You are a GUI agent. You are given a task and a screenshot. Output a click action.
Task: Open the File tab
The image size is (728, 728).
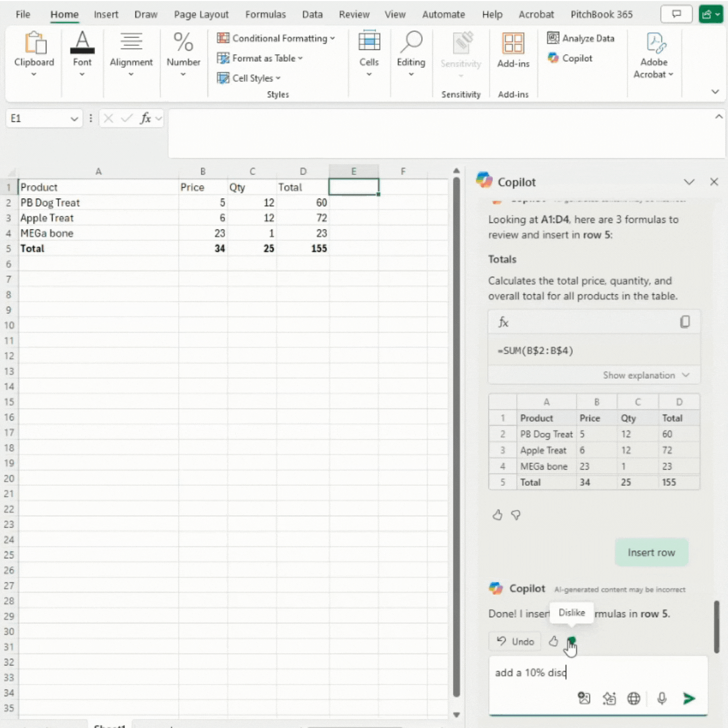pyautogui.click(x=23, y=14)
